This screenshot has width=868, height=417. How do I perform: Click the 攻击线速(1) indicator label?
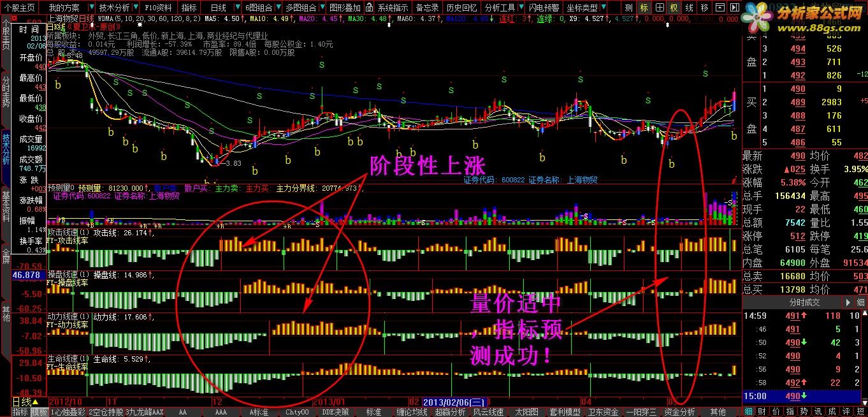pyautogui.click(x=68, y=233)
